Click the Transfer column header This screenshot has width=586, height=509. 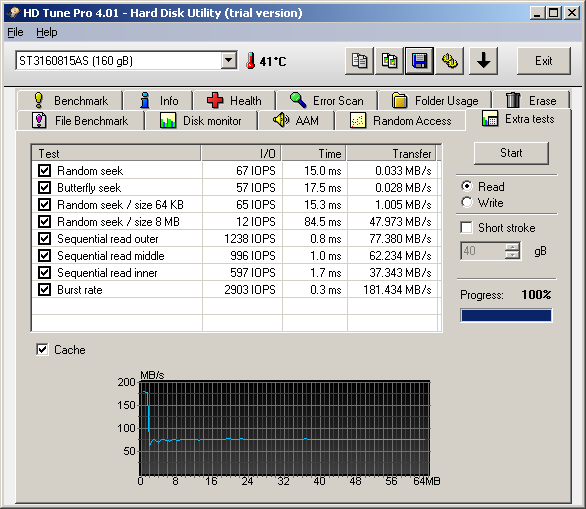point(392,154)
